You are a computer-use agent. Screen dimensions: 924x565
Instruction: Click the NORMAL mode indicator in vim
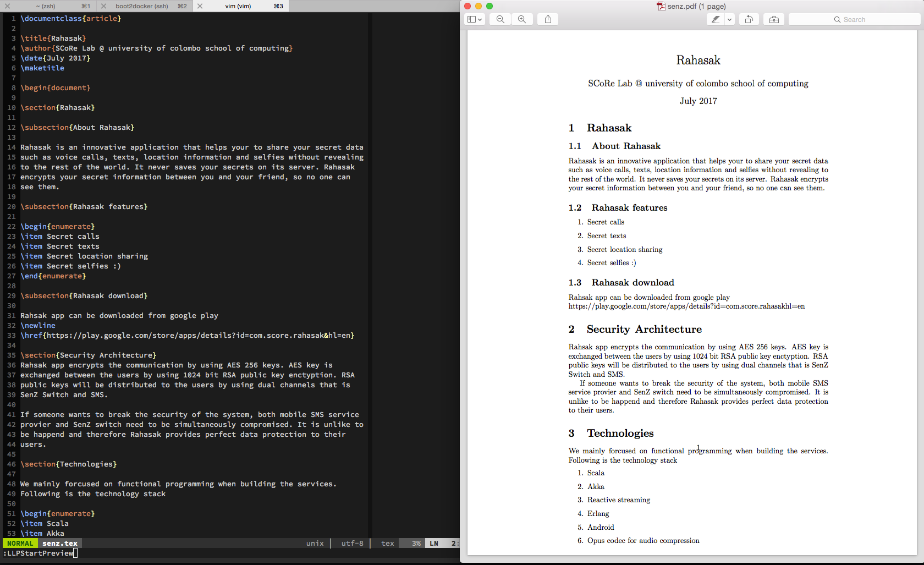[x=20, y=543]
